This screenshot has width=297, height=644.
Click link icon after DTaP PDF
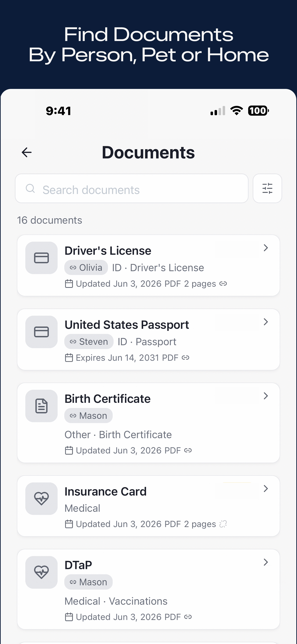(x=188, y=617)
